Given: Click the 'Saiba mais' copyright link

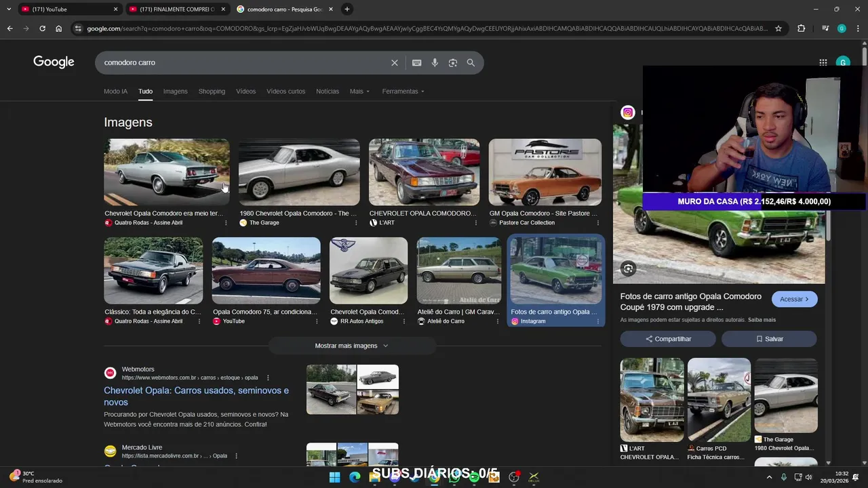Looking at the screenshot, I should point(762,320).
